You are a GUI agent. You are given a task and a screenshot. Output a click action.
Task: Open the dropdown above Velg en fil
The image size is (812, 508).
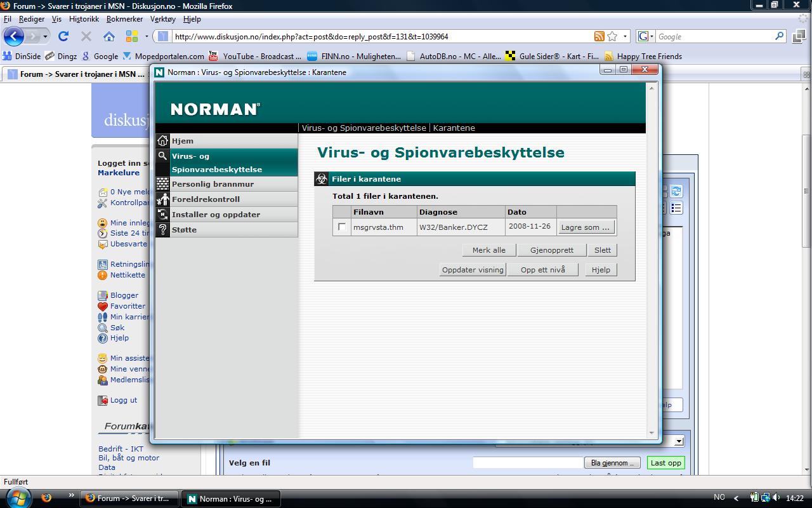click(x=679, y=441)
